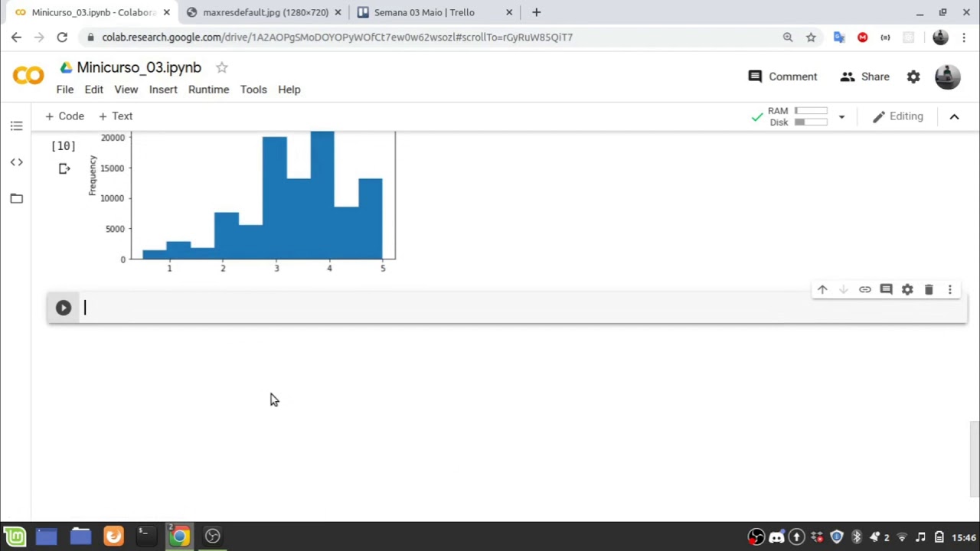The image size is (980, 551).
Task: Open Firefox from taskbar
Action: (113, 536)
